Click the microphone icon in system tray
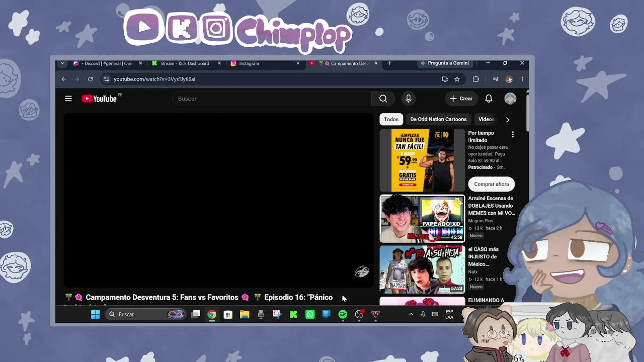The height and width of the screenshot is (362, 644). tap(423, 314)
